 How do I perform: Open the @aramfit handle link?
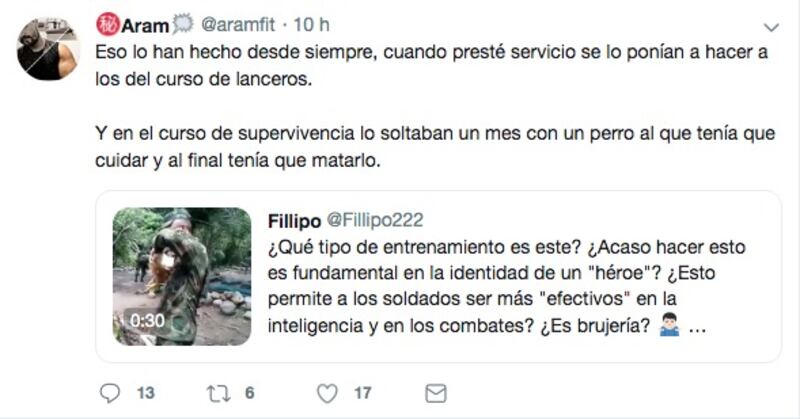click(238, 24)
